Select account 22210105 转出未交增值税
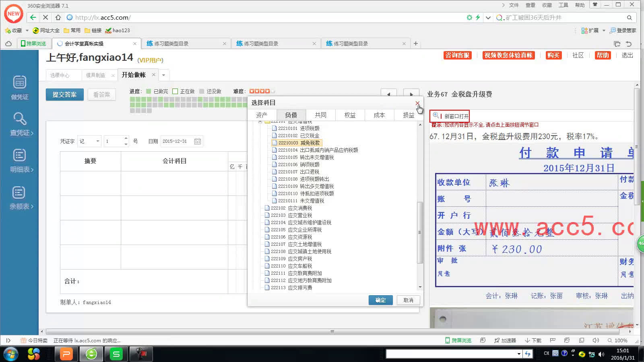This screenshot has height=362, width=644. pos(306,157)
